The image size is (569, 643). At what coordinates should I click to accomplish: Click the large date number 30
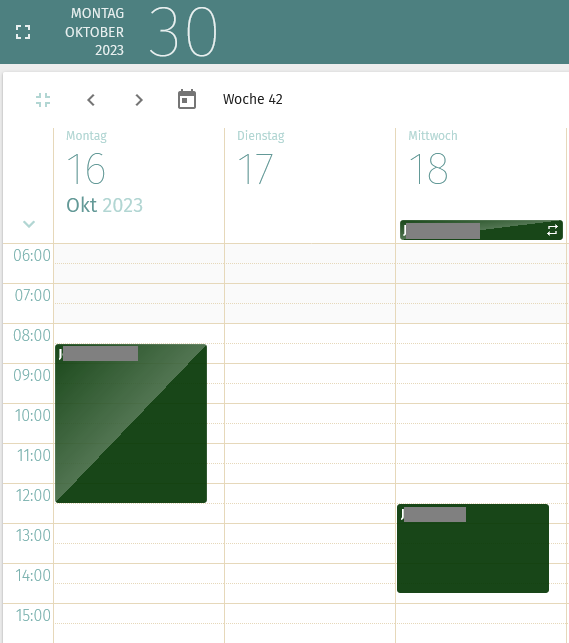pos(183,32)
